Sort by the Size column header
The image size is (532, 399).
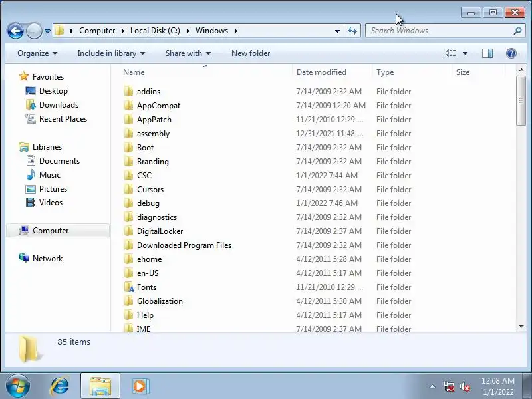point(463,72)
